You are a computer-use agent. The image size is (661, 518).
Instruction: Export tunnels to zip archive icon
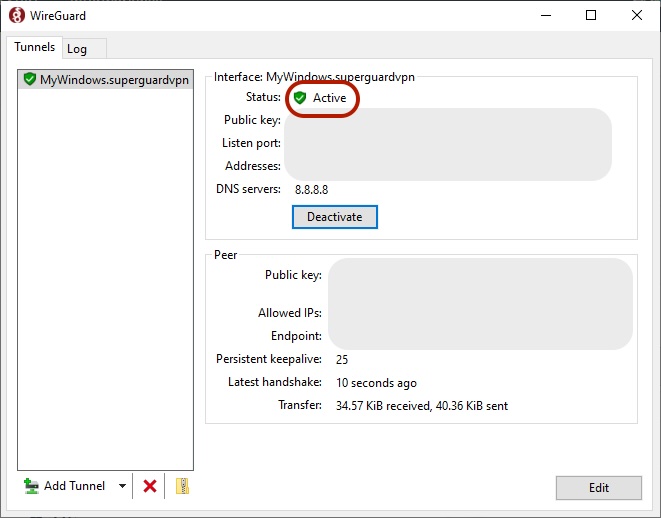coord(182,486)
